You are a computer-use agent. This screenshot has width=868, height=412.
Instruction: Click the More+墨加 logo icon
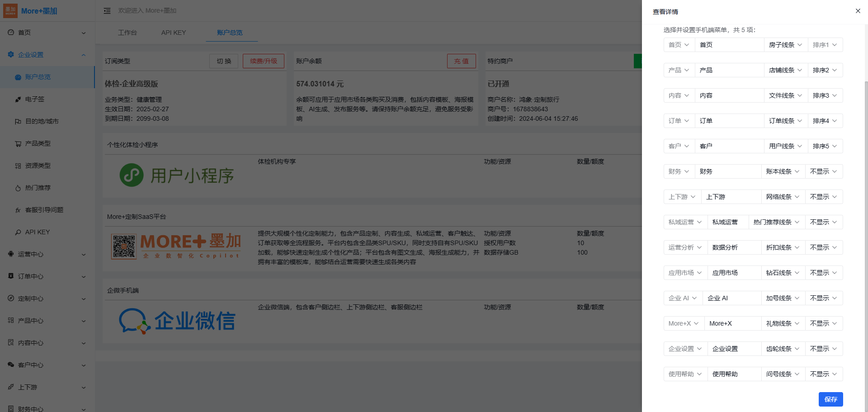[x=10, y=11]
